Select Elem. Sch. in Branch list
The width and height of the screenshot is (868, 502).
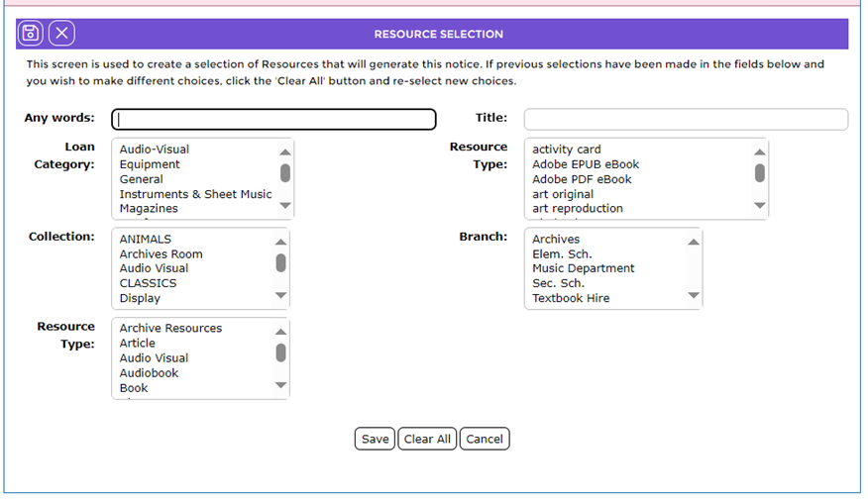(x=562, y=253)
